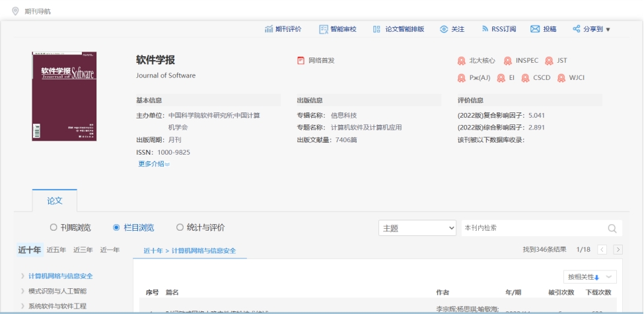The image size is (644, 314).
Task: Expand 更多介绍 journal details
Action: [154, 164]
